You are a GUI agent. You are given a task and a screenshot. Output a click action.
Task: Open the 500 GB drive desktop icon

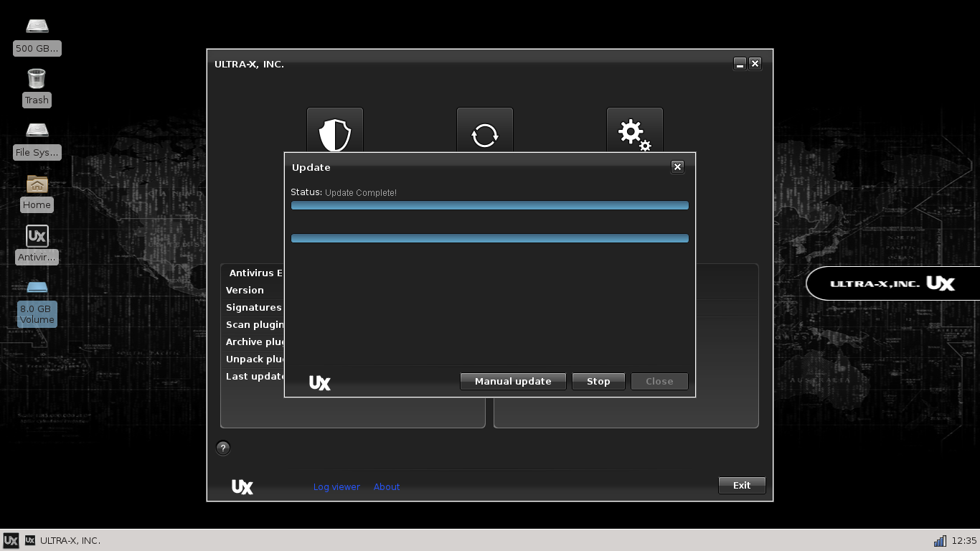(37, 27)
